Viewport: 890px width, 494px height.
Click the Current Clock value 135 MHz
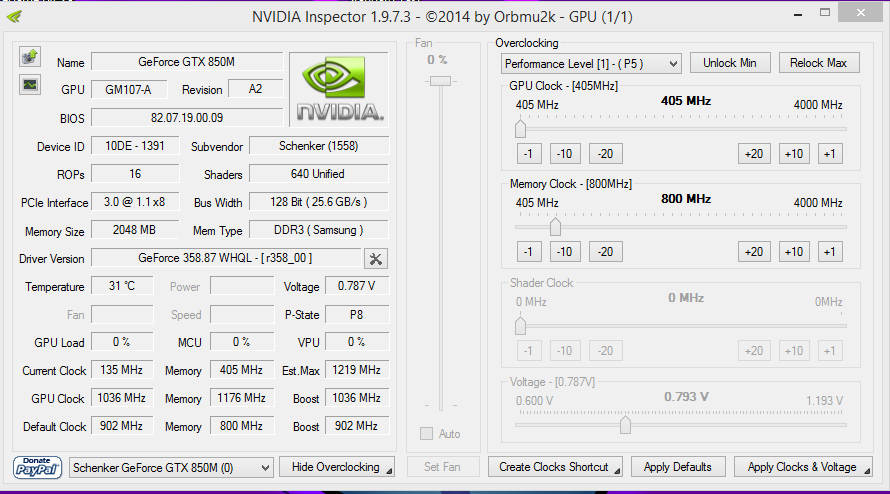point(122,370)
